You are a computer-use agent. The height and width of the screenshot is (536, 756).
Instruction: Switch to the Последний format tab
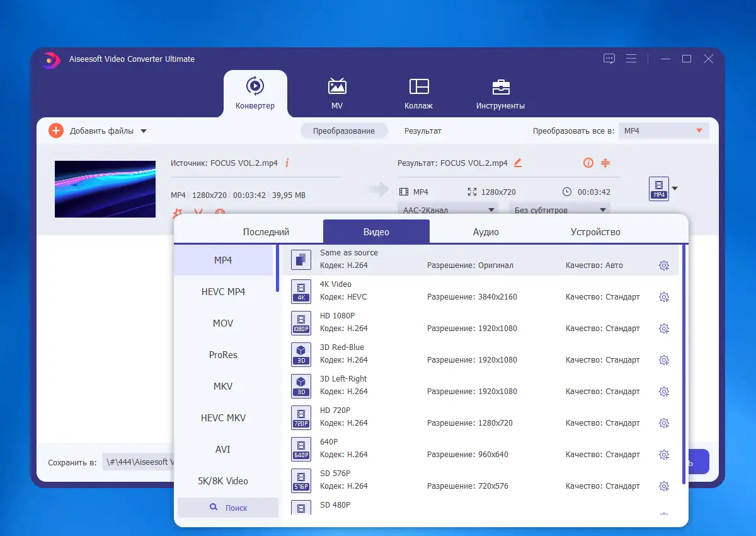tap(266, 231)
